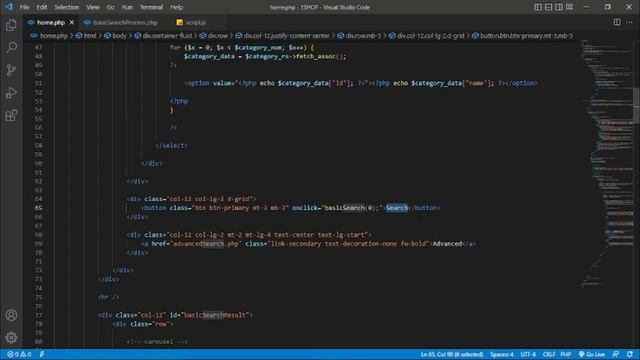Viewport: 640px width, 360px height.
Task: Toggle panel layout icon in title bar
Action: [x=549, y=7]
